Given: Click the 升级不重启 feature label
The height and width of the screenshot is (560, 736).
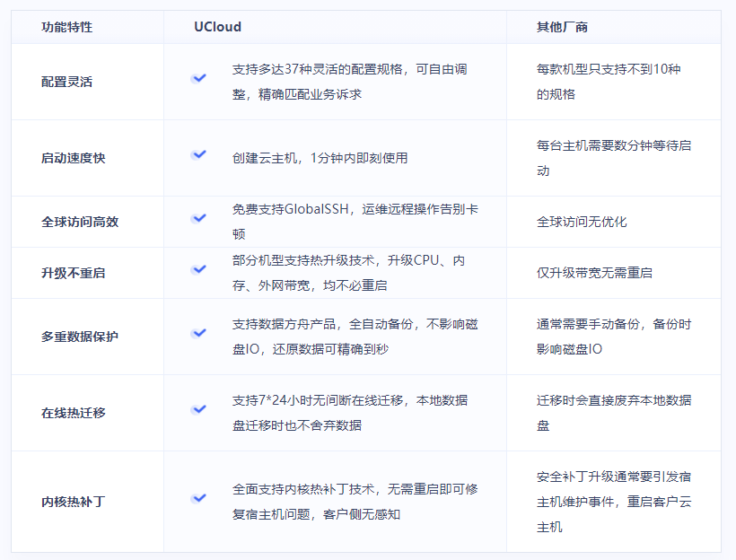Looking at the screenshot, I should [74, 273].
